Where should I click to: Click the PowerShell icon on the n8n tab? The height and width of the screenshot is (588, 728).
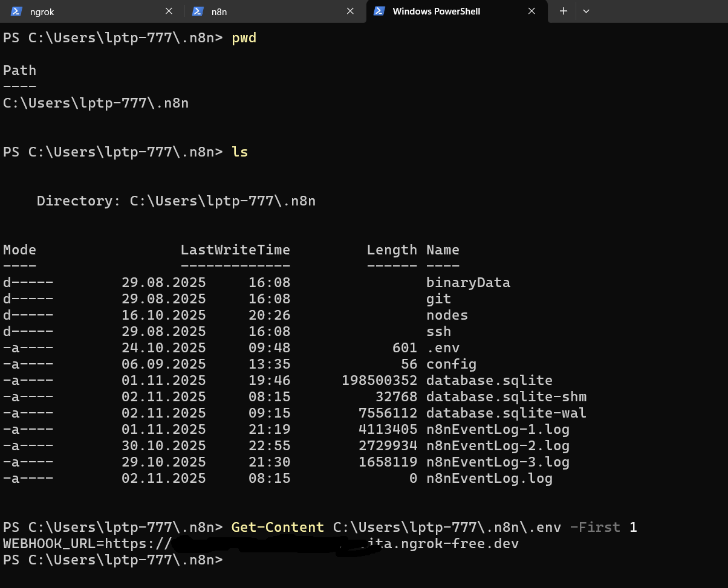(197, 11)
